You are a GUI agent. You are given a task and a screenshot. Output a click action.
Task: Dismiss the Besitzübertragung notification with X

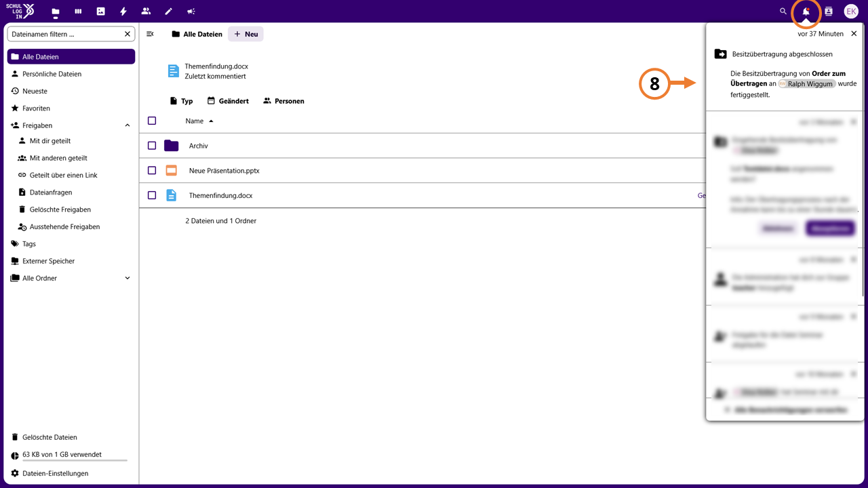pyautogui.click(x=854, y=33)
